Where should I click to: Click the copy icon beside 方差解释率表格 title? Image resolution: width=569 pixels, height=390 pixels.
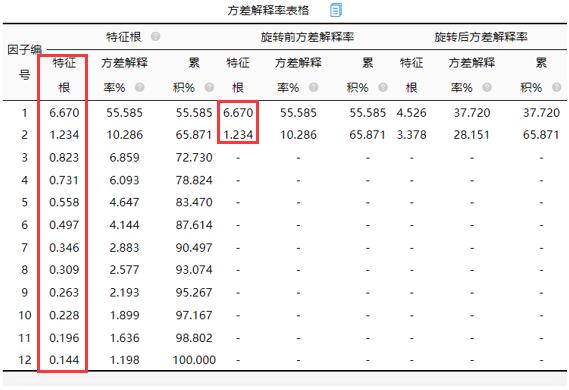click(x=336, y=10)
